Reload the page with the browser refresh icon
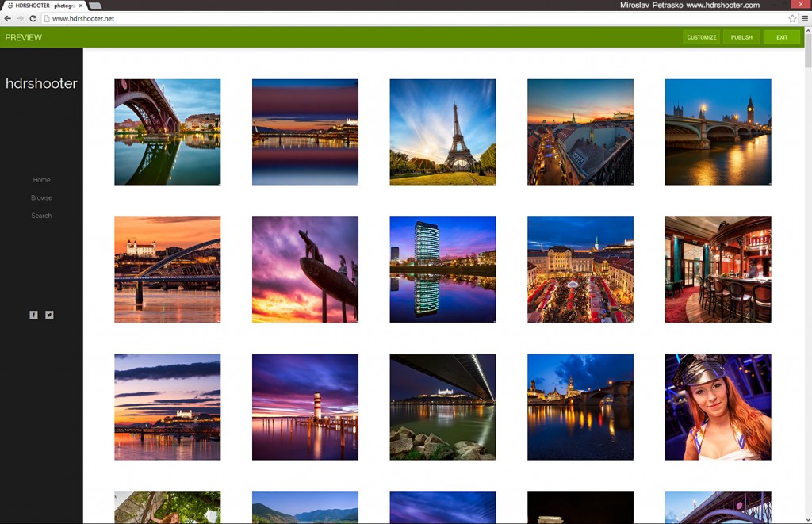This screenshot has height=524, width=812. (33, 18)
